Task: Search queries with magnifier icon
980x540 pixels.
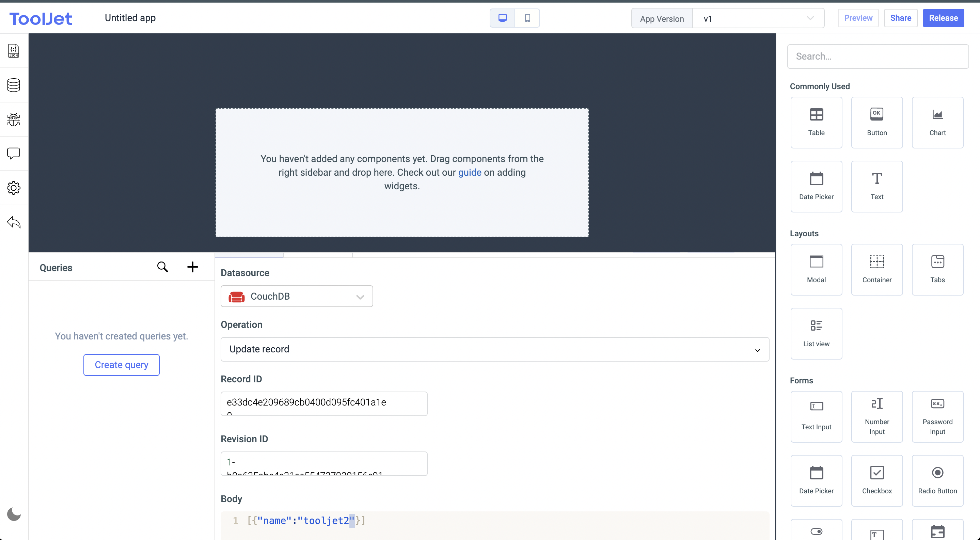Action: coord(162,267)
